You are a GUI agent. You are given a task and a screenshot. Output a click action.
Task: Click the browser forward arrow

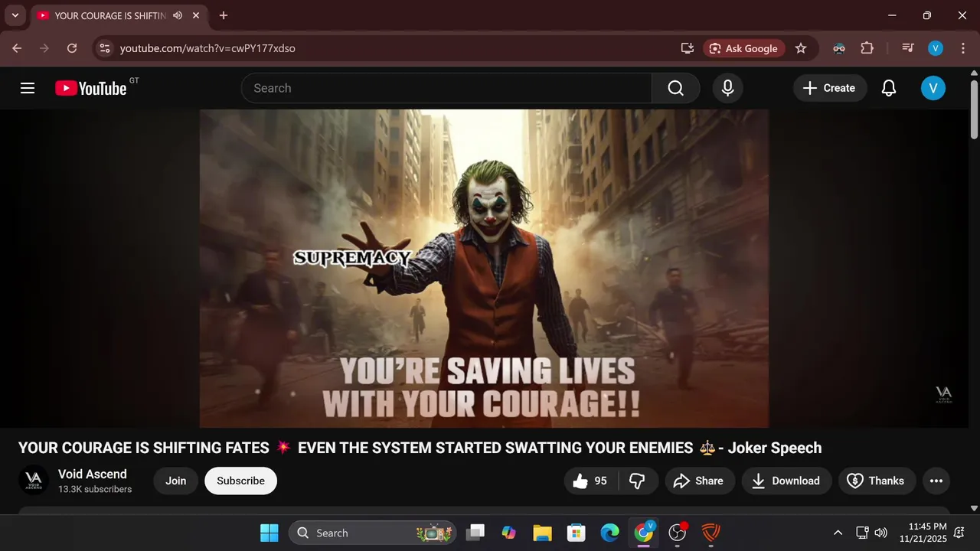tap(44, 48)
